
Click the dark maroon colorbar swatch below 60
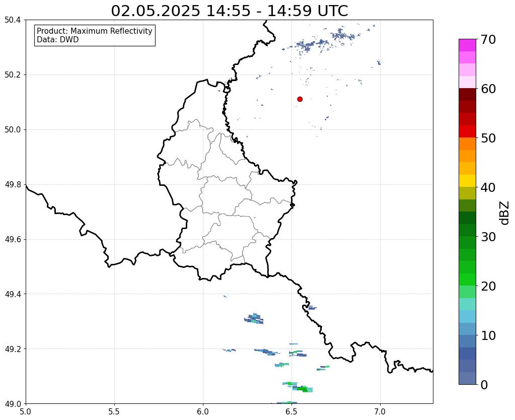tap(467, 95)
